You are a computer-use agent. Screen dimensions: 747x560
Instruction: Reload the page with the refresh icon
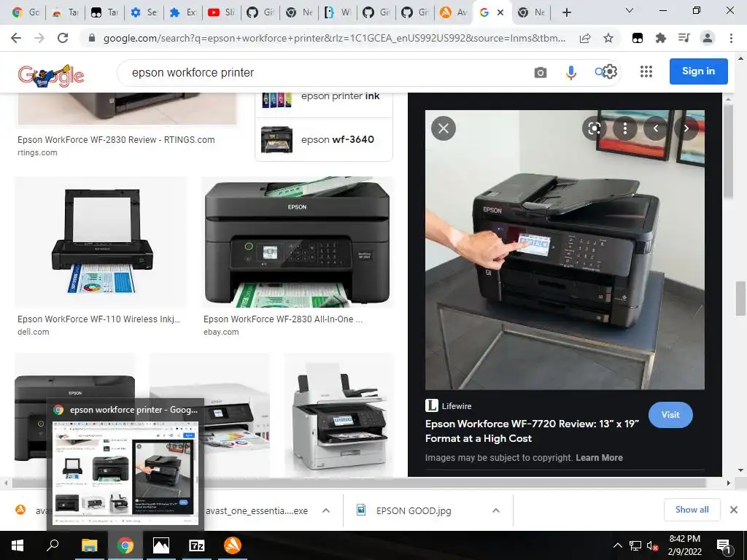click(63, 38)
